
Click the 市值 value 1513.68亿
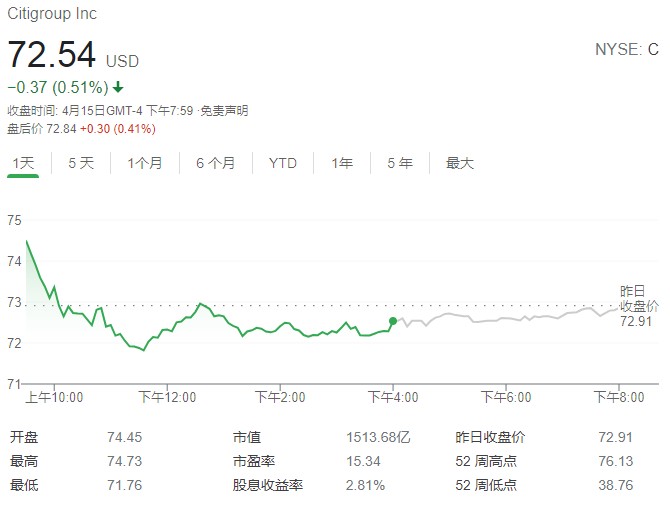tap(378, 437)
